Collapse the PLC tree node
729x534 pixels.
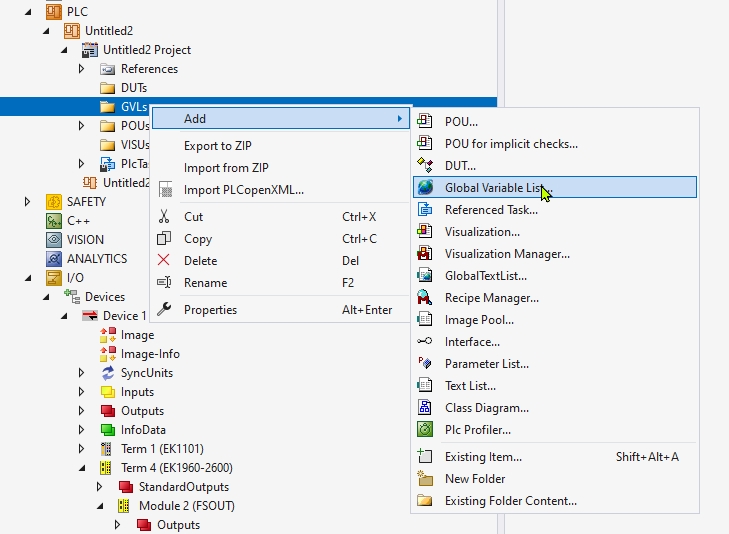point(28,12)
